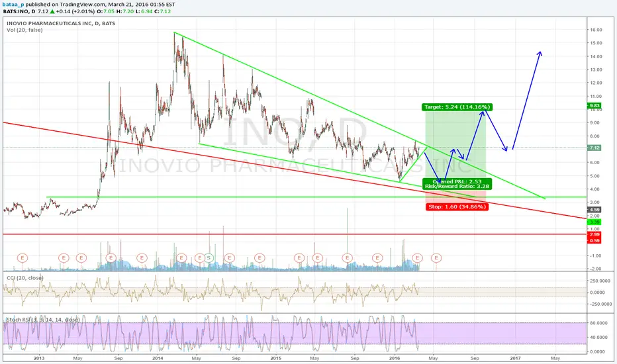Click the 16.00 price axis label
This screenshot has height=364, width=617.
[x=596, y=30]
